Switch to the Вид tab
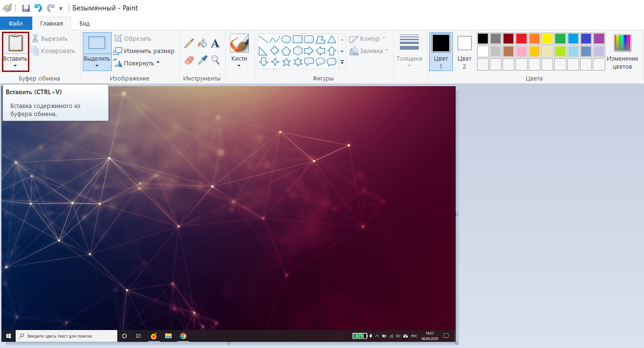The image size is (644, 348). click(84, 23)
